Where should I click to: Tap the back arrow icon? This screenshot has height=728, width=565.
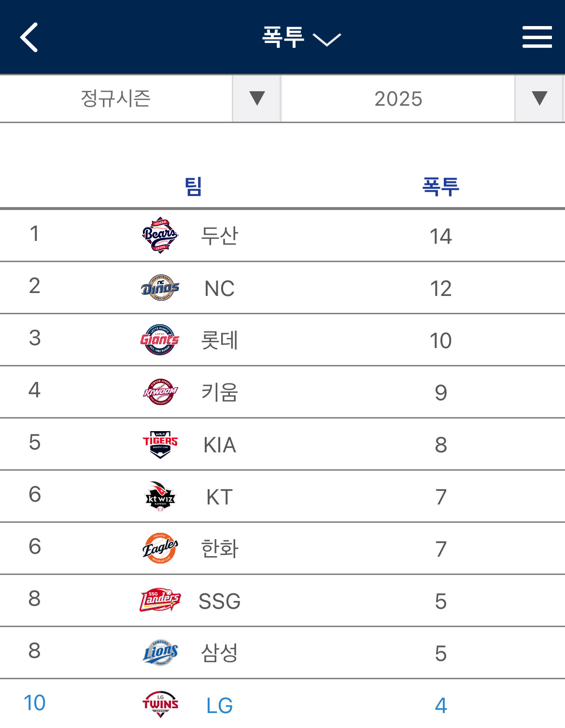(29, 37)
